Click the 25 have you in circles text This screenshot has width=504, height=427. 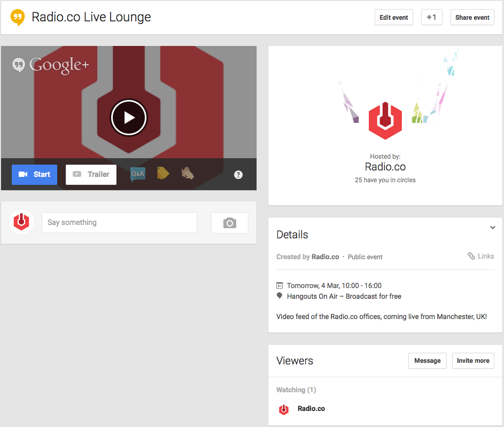coord(385,180)
